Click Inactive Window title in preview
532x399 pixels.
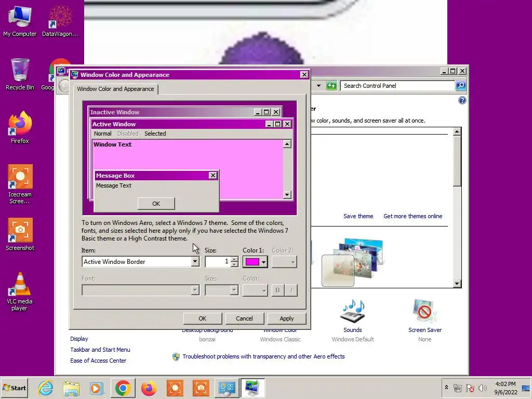115,112
